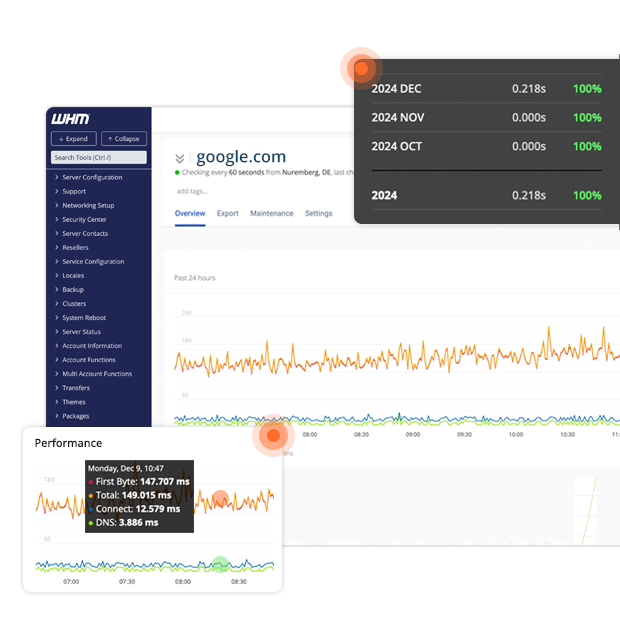This screenshot has width=620, height=640.
Task: Select the 2024 DEC uptime row
Action: pos(486,89)
